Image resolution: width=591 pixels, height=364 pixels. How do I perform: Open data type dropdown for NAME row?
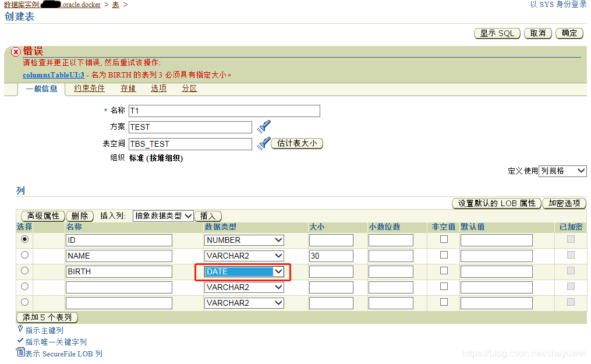pyautogui.click(x=244, y=256)
